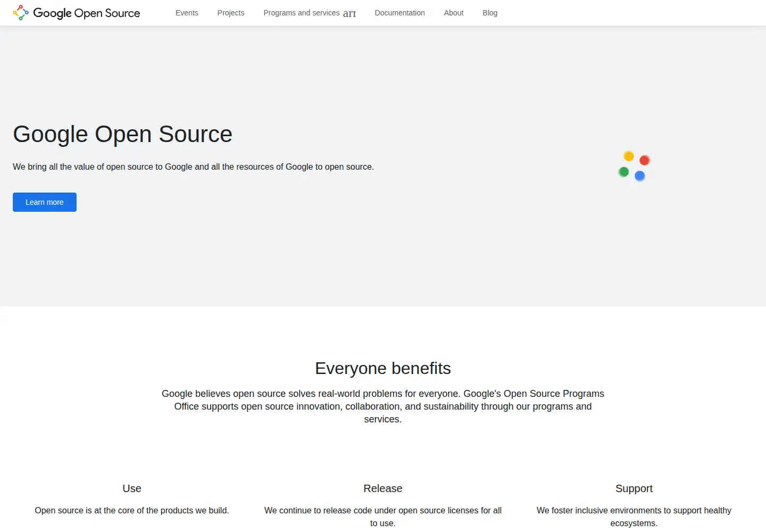The width and height of the screenshot is (766, 532).
Task: Click the large 'Google Open Source' hero title
Action: click(x=122, y=134)
